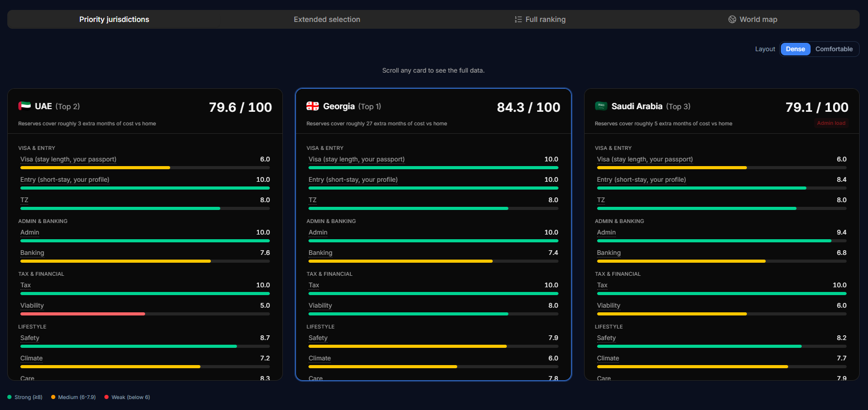
Task: Click the Strong legend green dot
Action: pyautogui.click(x=9, y=397)
